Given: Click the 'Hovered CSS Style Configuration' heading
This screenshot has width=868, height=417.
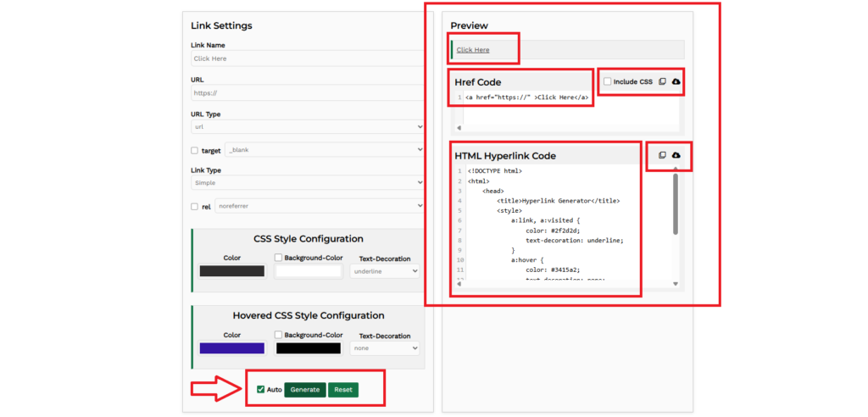Looking at the screenshot, I should click(309, 315).
